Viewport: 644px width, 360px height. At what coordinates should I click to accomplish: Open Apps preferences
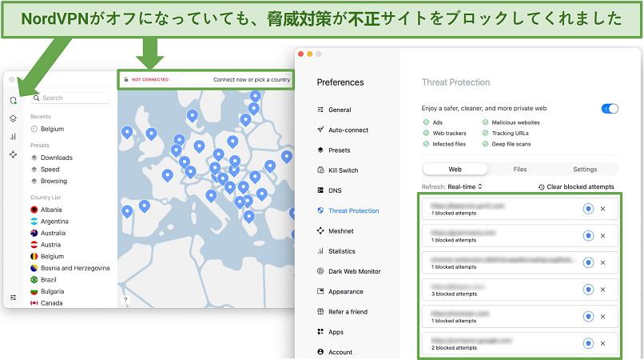tap(336, 332)
